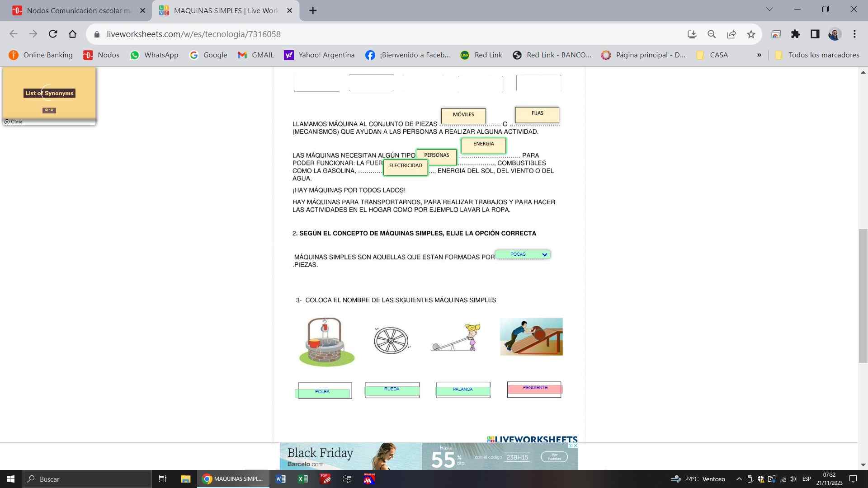Open the WhatsApp bookmark
Viewport: 868px width, 488px height.
(154, 55)
